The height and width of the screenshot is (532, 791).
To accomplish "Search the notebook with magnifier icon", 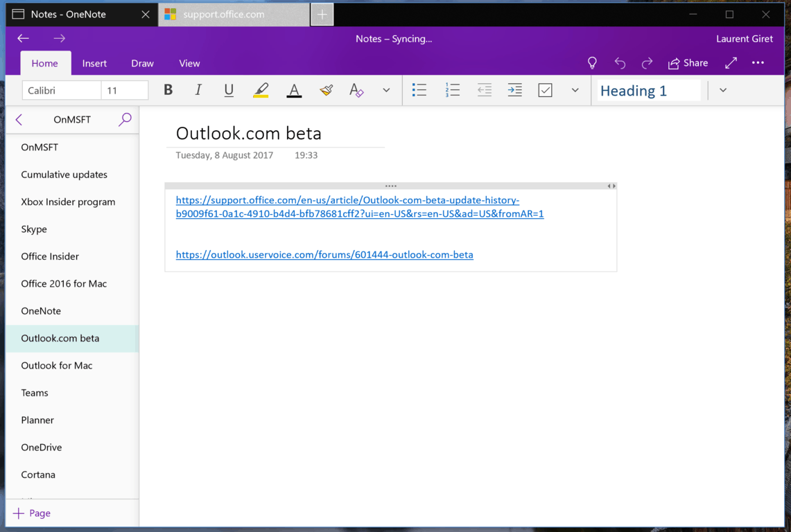I will click(x=125, y=120).
